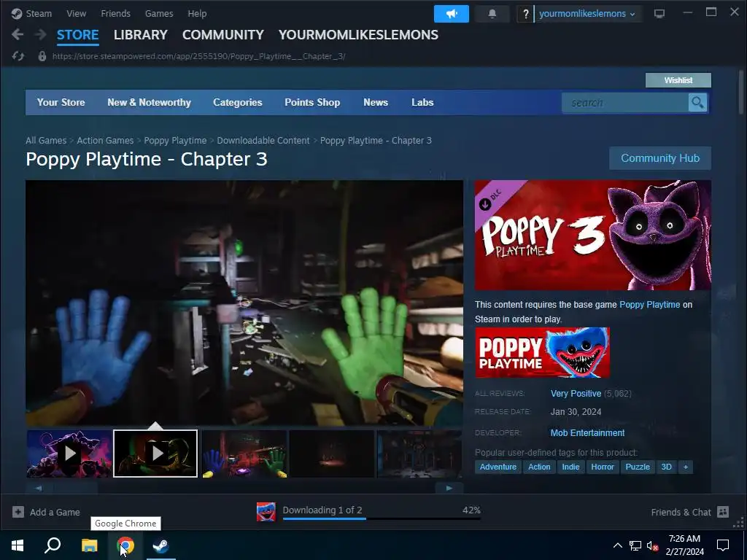Click the store URL address text
This screenshot has width=747, height=560.
198,56
